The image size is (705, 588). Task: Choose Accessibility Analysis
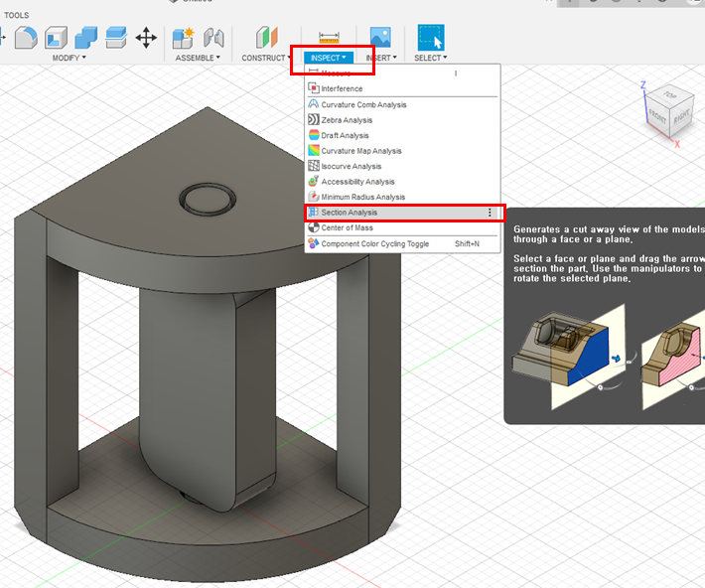tap(402, 182)
